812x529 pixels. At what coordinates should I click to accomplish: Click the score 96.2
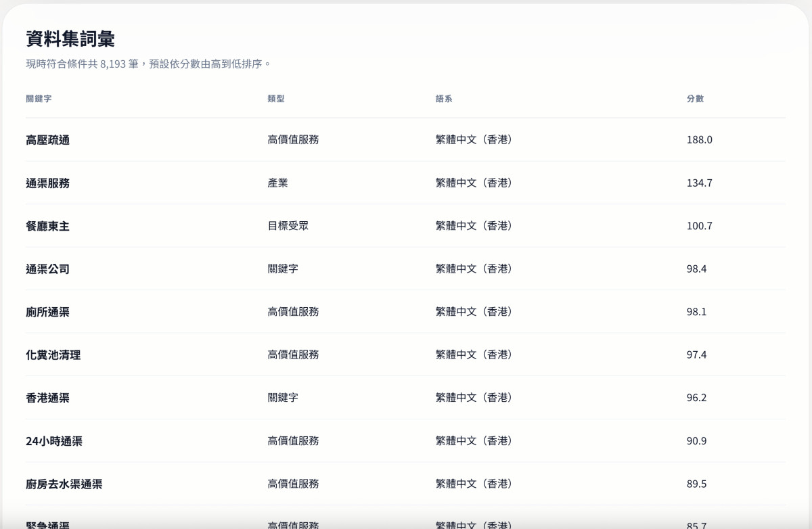tap(697, 398)
